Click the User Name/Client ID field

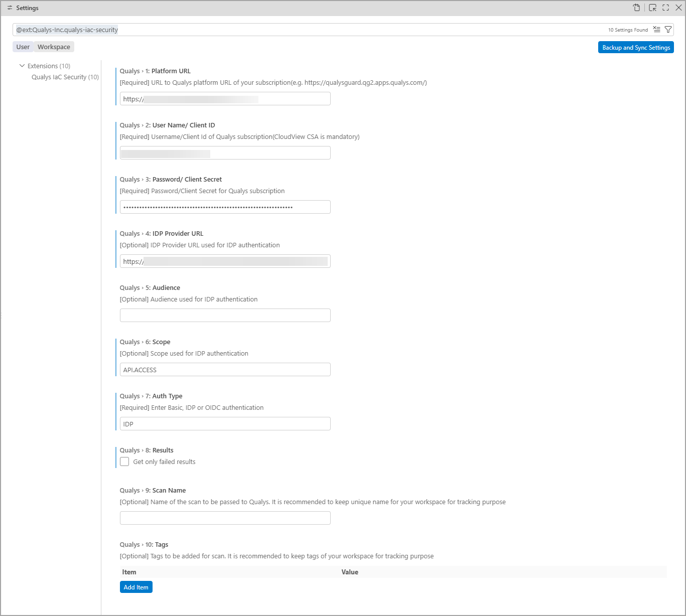pos(225,153)
